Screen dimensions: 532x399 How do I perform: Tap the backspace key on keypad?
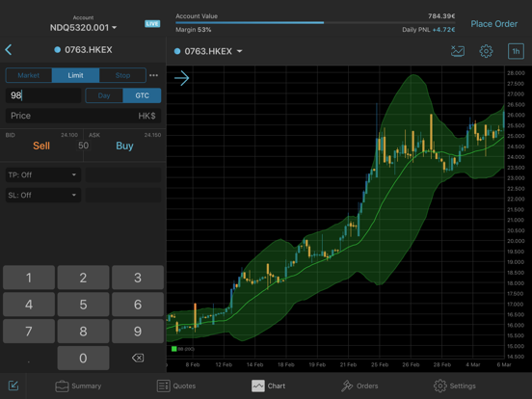click(x=138, y=358)
